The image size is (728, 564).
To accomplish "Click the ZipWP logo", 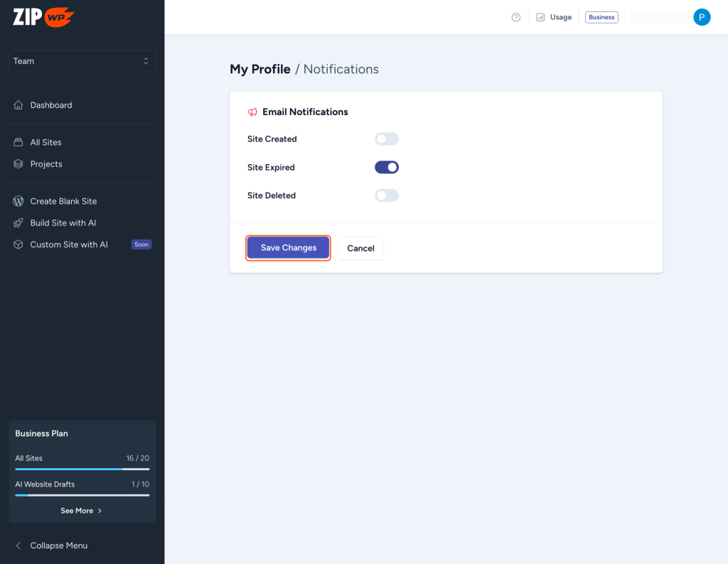I will tap(43, 17).
